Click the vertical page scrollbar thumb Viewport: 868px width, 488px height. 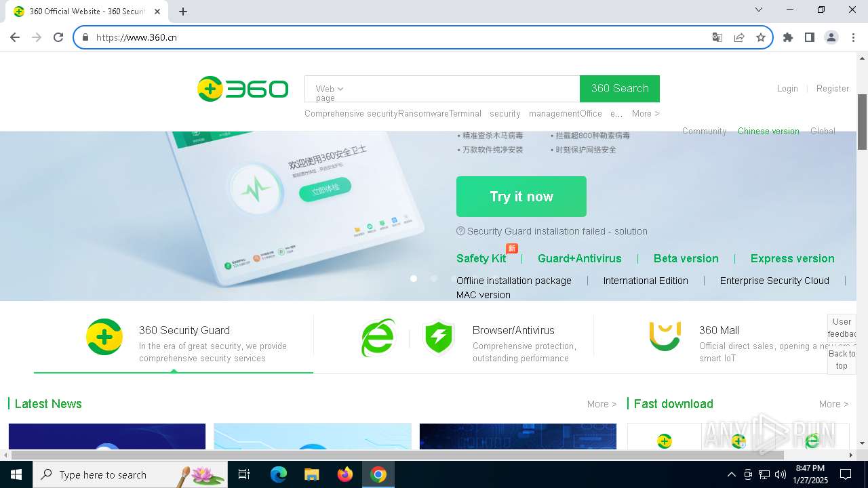(x=862, y=122)
